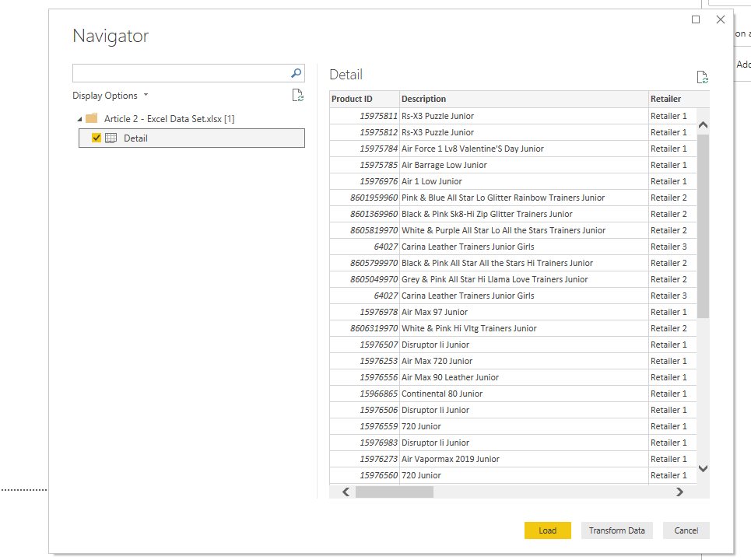Screen dimensions: 751x560
Task: Click cell 'Air 1 Low Junior'
Action: 524,181
